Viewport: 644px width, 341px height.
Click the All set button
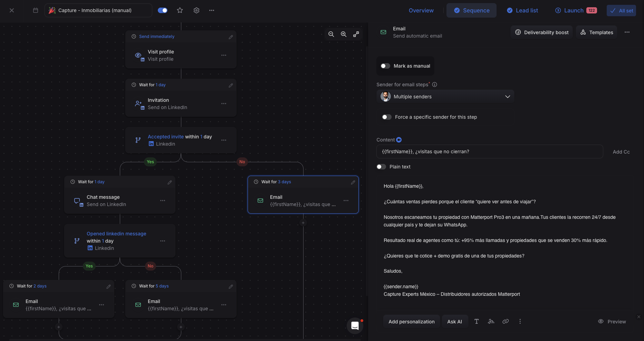point(621,10)
